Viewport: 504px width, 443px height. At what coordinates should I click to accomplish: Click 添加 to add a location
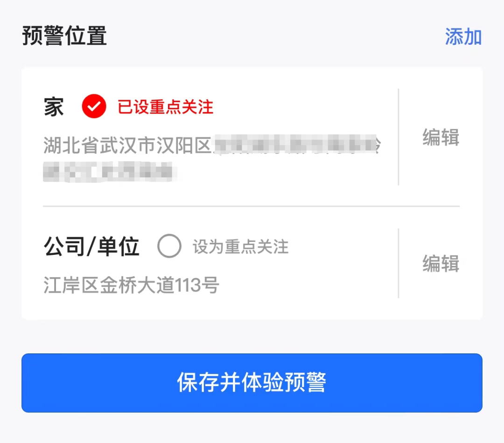click(x=463, y=37)
